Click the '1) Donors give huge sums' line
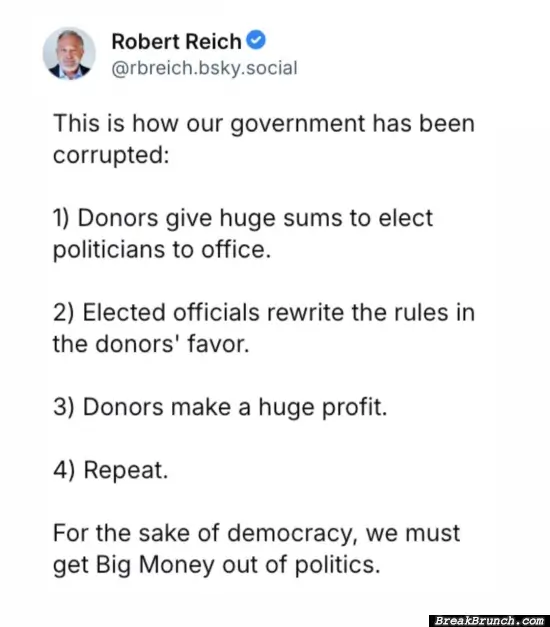Viewport: 550px width, 627px height. pyautogui.click(x=243, y=218)
